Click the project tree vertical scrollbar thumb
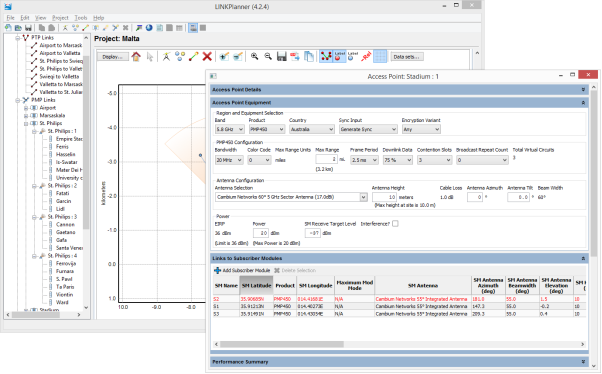Viewport: 602px width, 374px height. [86, 143]
